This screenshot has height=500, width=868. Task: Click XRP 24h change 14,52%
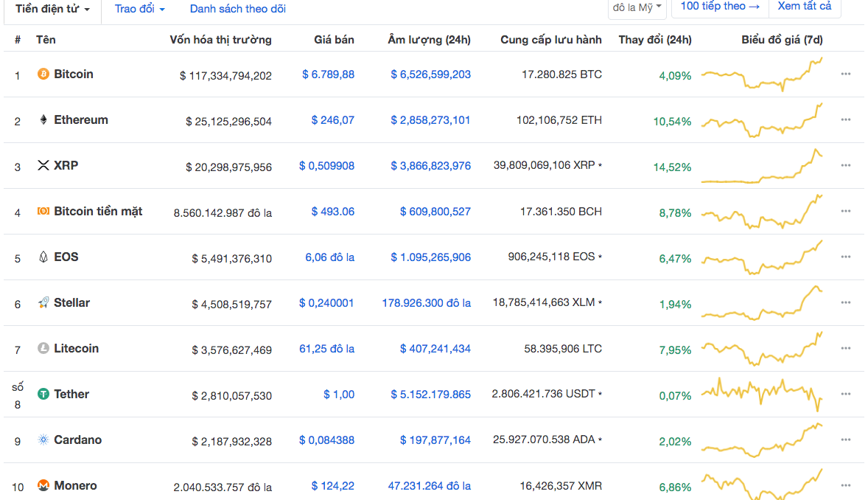click(672, 167)
